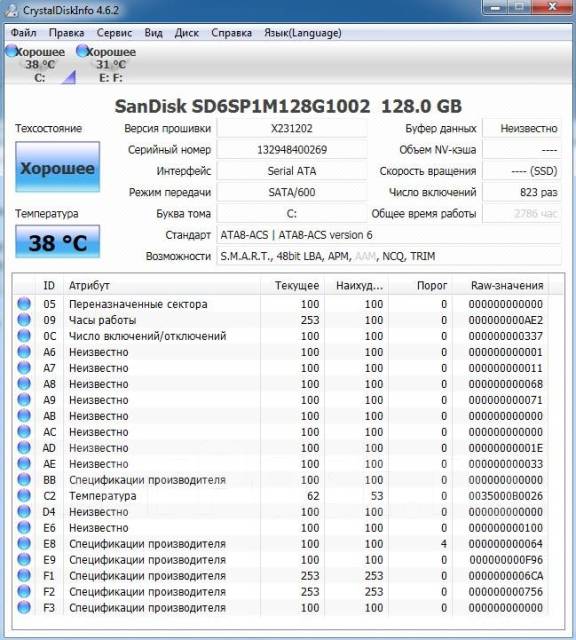This screenshot has height=640, width=576.
Task: Click status icon of attribute 09 row
Action: 24,320
